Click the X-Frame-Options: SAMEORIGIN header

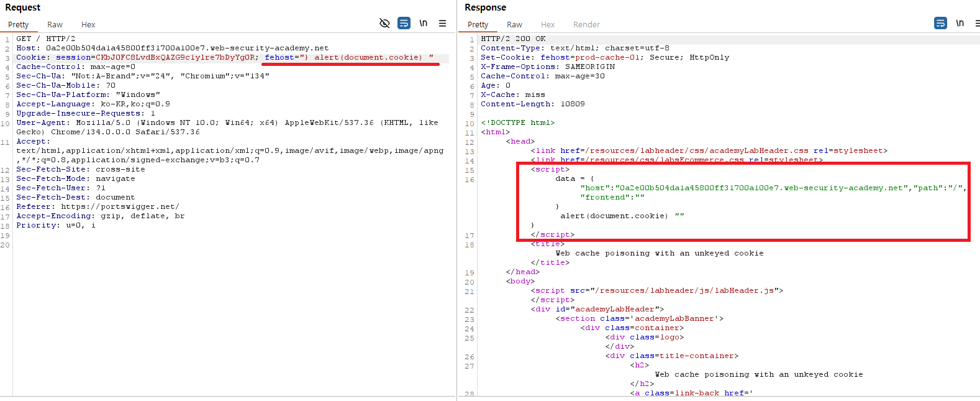point(548,67)
